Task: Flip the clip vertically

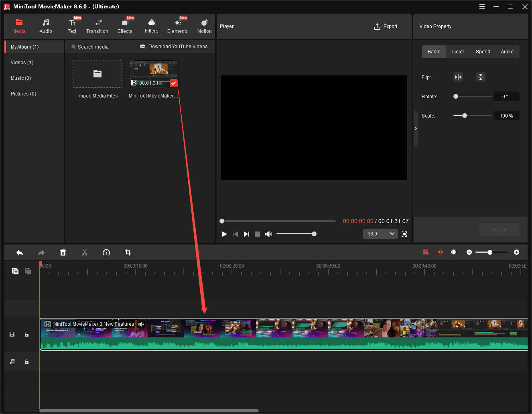Action: coord(481,77)
